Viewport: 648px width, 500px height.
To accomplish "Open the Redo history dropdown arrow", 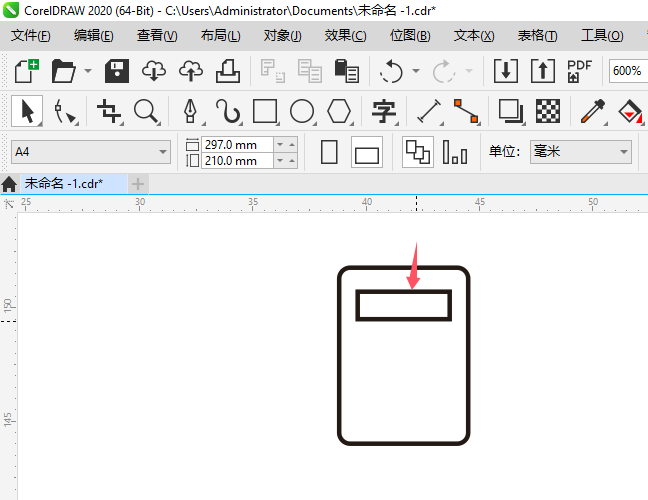I will pyautogui.click(x=469, y=71).
